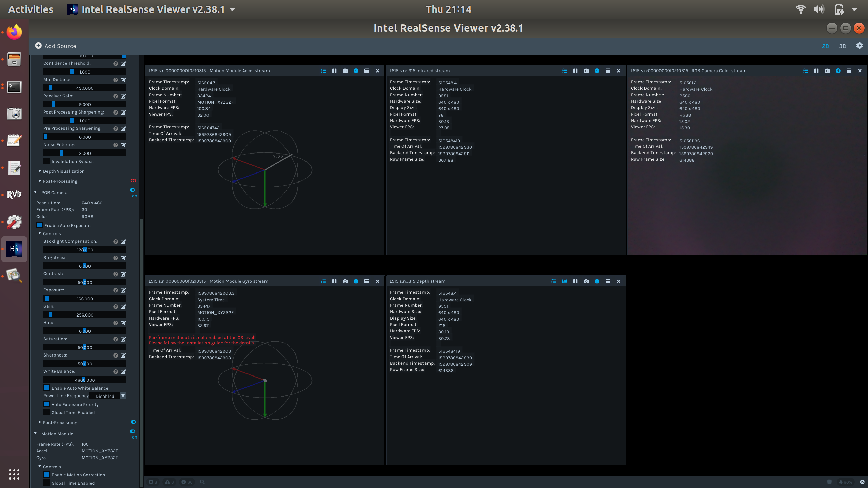The width and height of the screenshot is (868, 488).
Task: Enable Auto Exposure for the RGB camera
Action: tap(40, 225)
